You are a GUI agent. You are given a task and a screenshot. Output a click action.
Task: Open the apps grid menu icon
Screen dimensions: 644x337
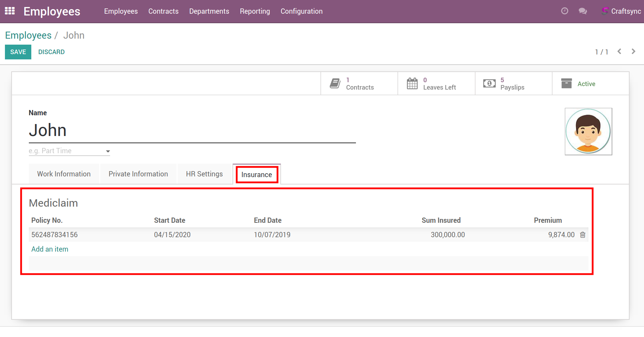pos(9,11)
